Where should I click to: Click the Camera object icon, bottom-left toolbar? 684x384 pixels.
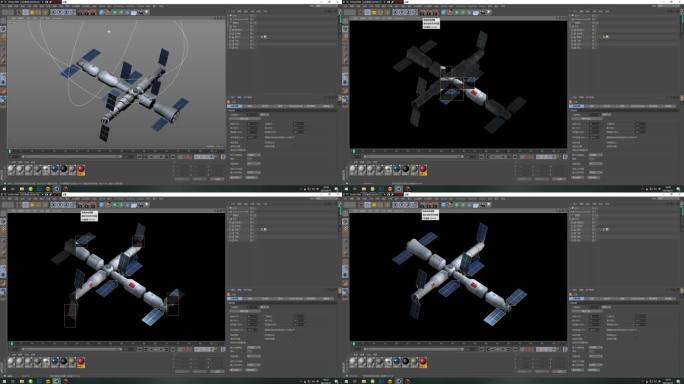point(140,205)
